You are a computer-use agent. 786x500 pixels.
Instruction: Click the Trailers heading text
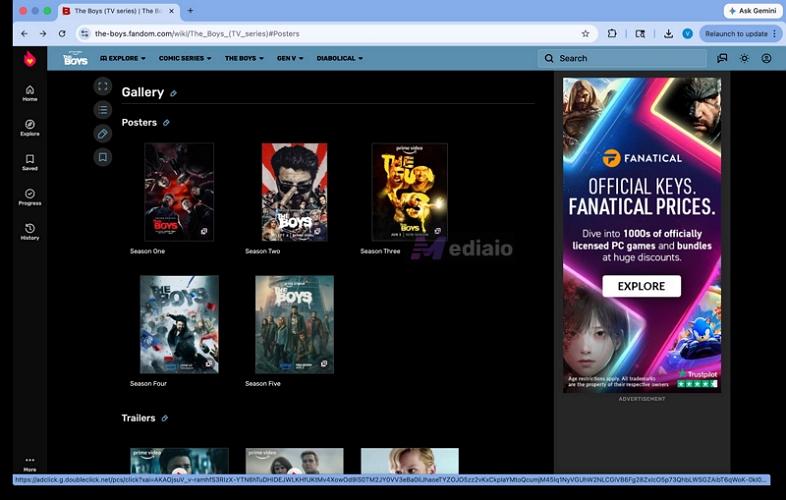[x=138, y=418]
